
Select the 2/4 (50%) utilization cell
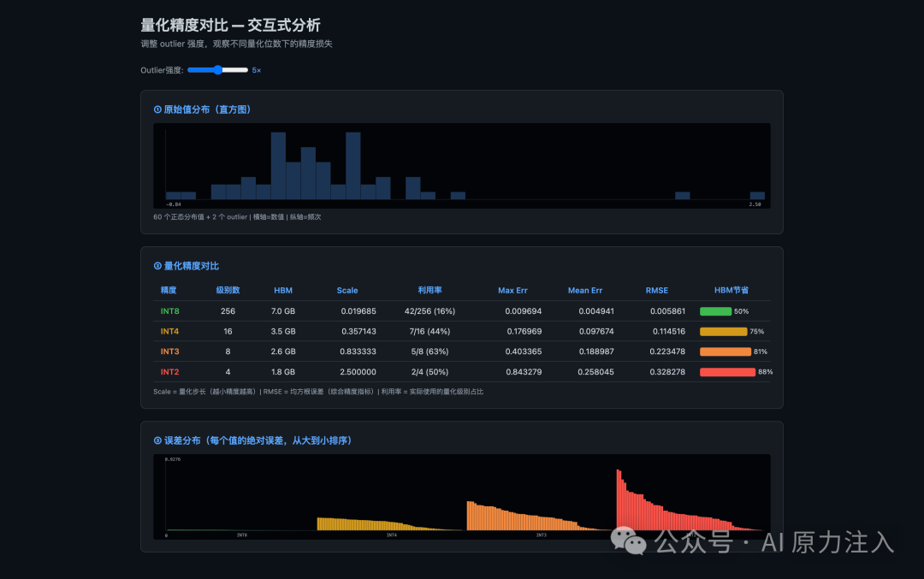429,372
